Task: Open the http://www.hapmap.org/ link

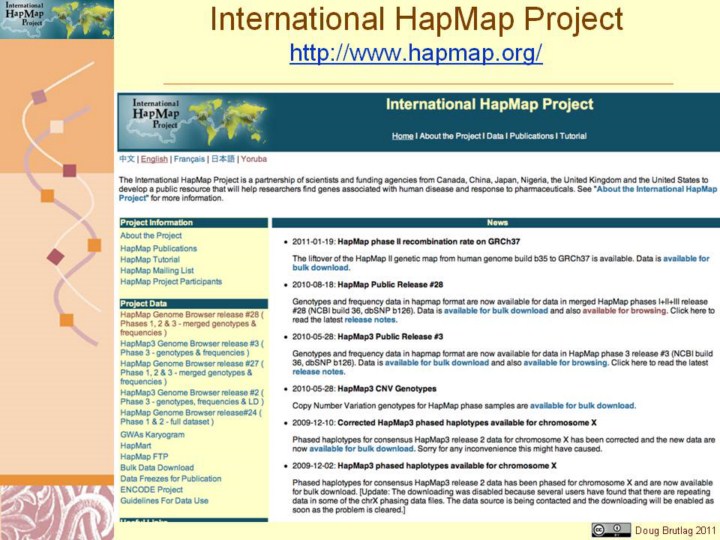Action: tap(415, 53)
